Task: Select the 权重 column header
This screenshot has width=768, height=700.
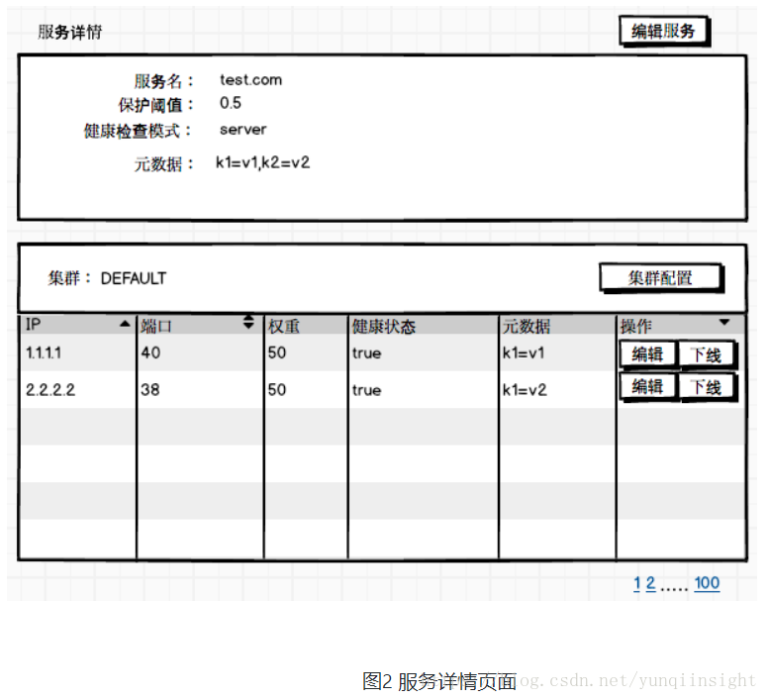Action: click(x=284, y=327)
